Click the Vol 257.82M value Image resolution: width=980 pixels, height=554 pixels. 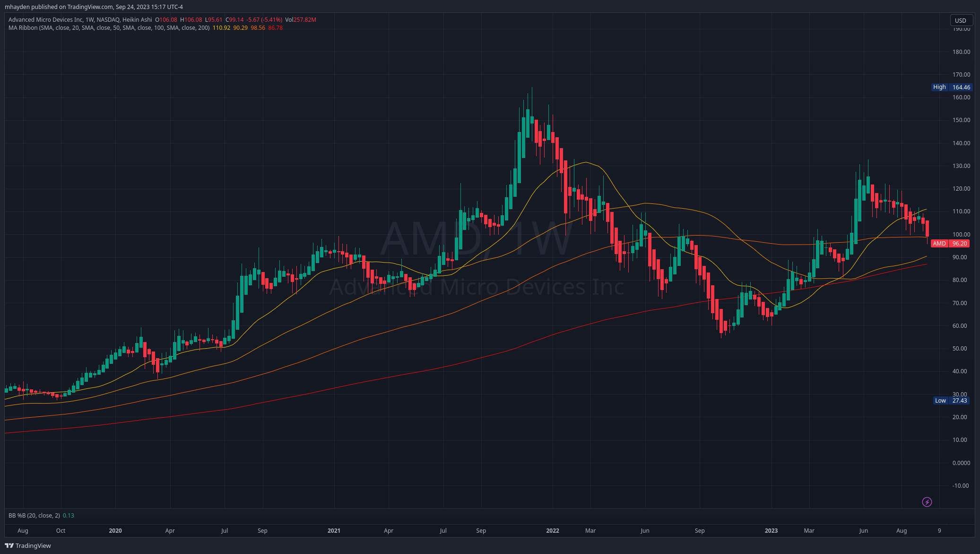(301, 20)
